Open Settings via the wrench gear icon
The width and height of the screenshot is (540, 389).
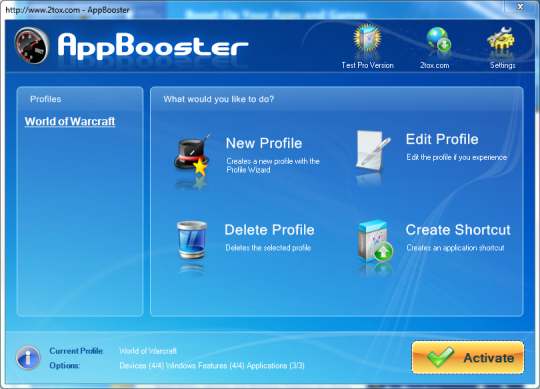pyautogui.click(x=501, y=38)
